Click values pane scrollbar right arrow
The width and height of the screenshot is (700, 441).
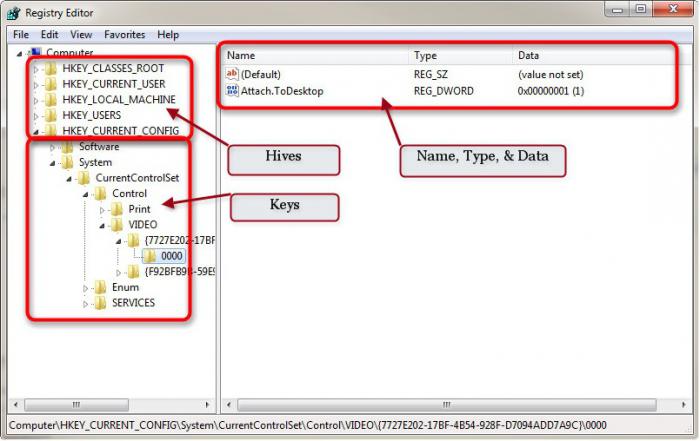[683, 405]
